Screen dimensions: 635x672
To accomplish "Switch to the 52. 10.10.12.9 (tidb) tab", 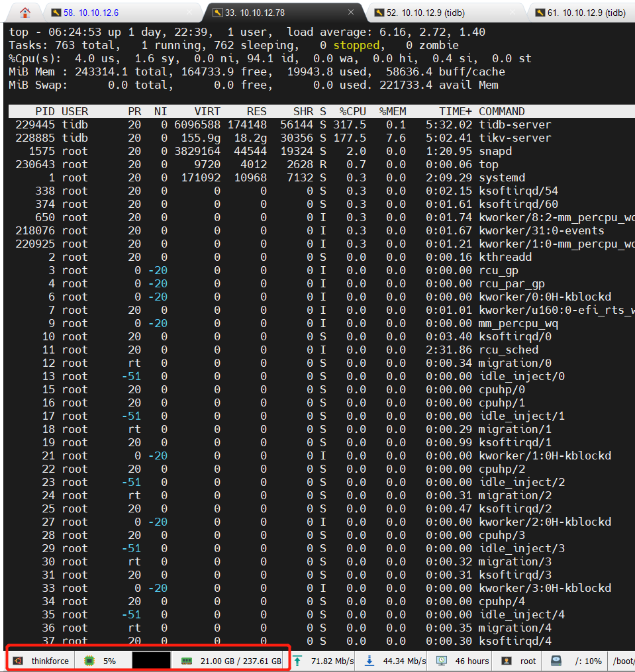I will (x=425, y=13).
